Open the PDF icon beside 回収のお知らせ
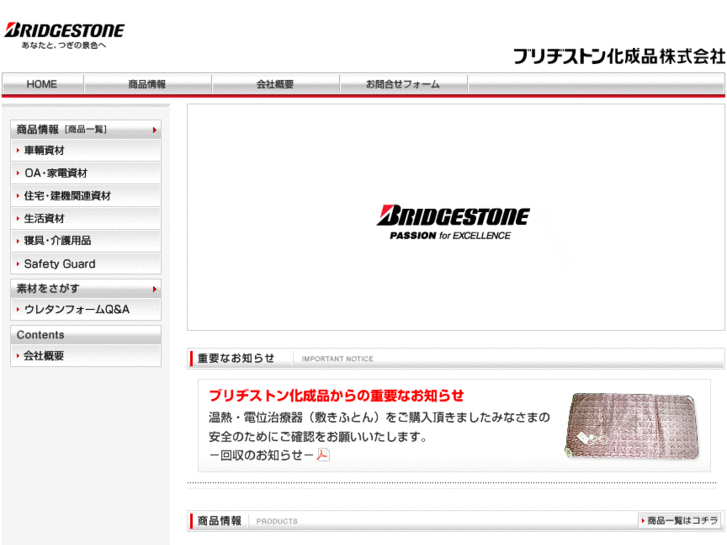 point(323,455)
